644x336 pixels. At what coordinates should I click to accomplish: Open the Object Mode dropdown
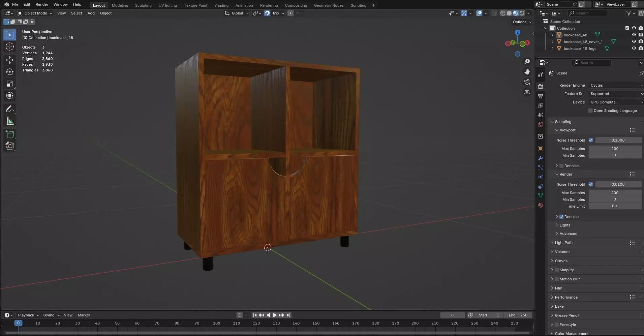point(35,13)
